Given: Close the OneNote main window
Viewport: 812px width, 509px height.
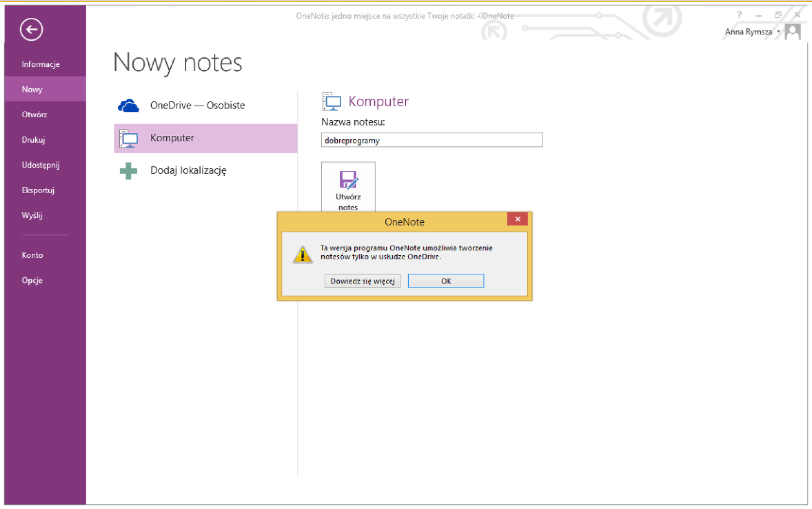Looking at the screenshot, I should (797, 15).
